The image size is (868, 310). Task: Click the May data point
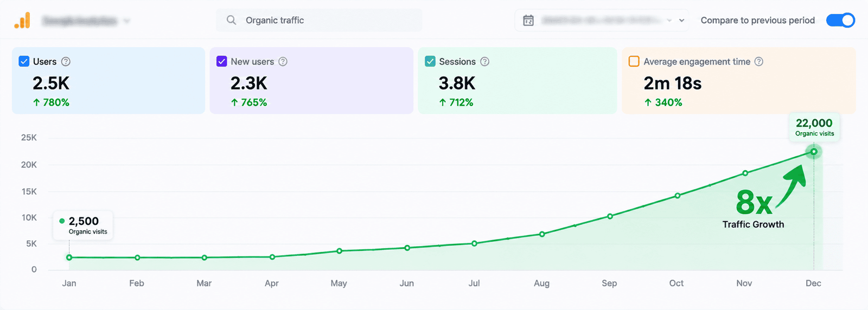[340, 251]
